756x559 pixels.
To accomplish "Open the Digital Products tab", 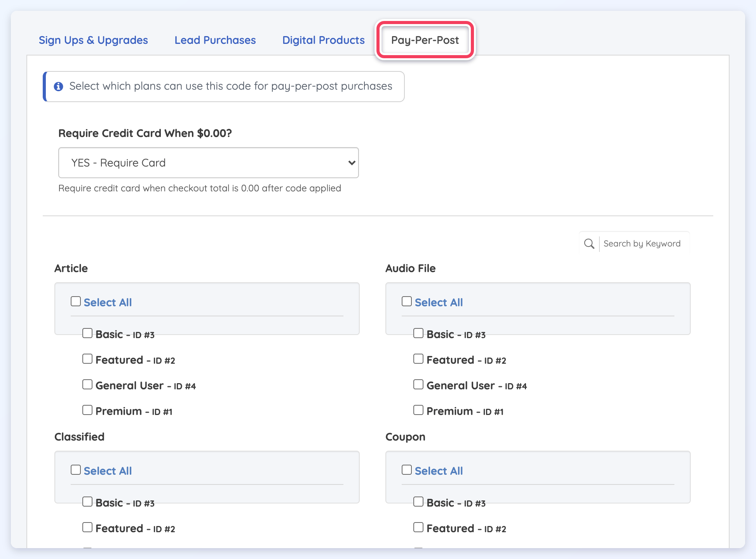I will [324, 40].
